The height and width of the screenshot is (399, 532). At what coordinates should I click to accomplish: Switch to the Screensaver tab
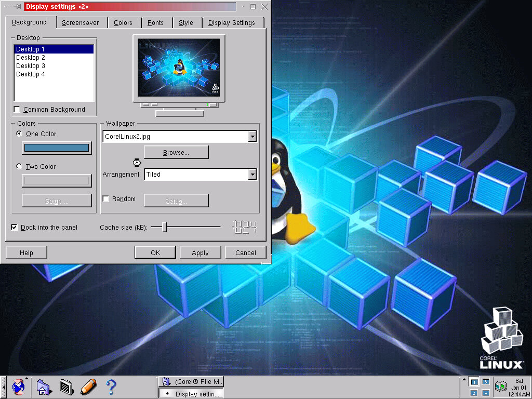81,23
